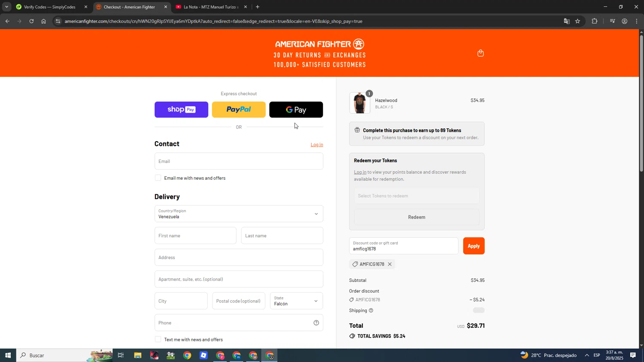Switch to La Nota MTZ Manuel Turizo tab
644x362 pixels.
(210, 7)
